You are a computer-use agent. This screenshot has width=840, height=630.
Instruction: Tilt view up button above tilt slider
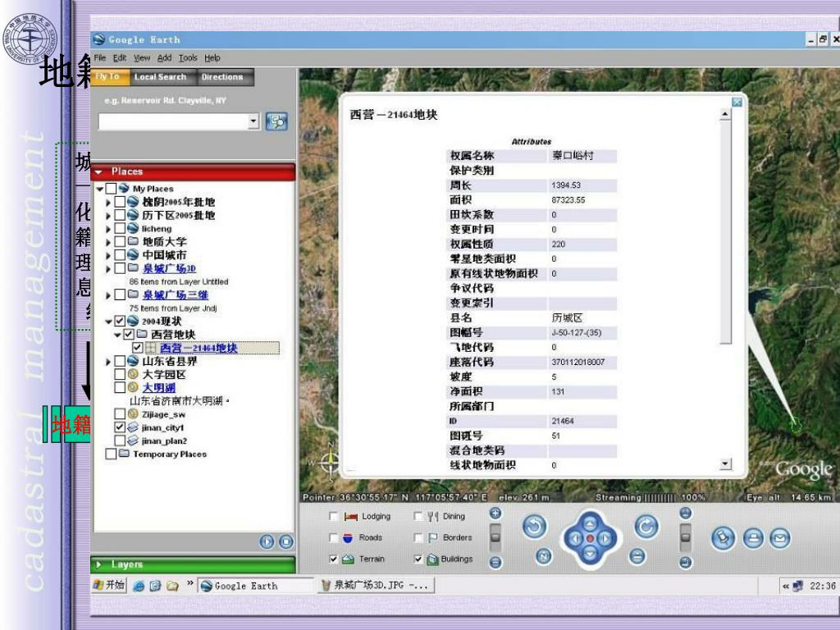point(685,514)
